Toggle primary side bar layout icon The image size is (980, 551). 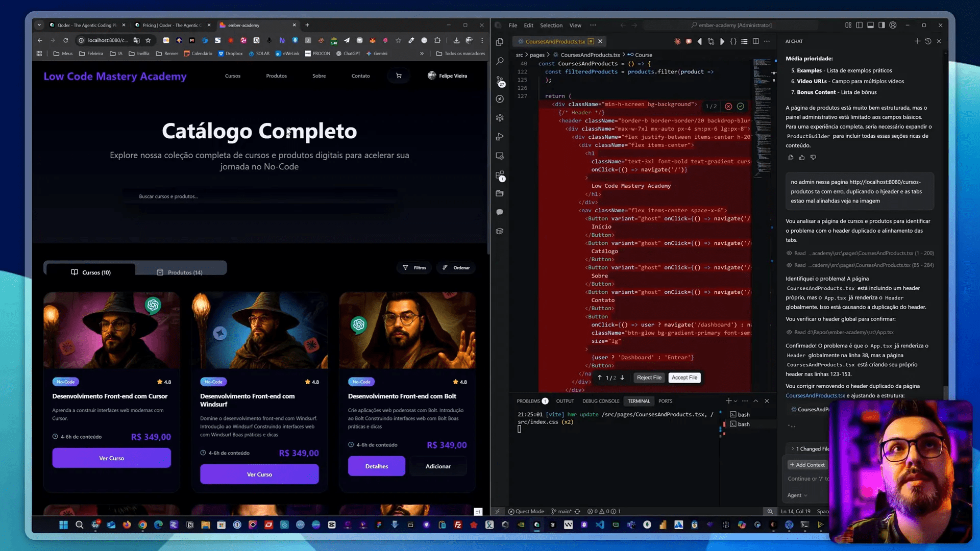pyautogui.click(x=860, y=25)
